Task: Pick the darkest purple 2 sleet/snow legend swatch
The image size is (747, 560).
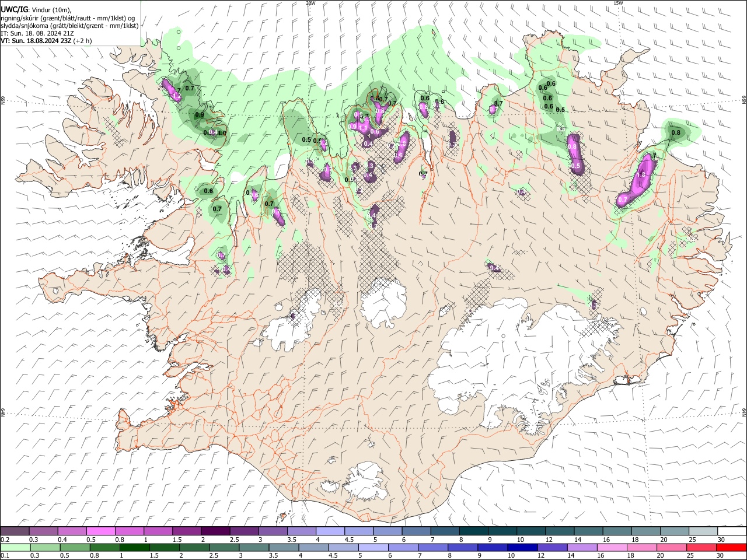Action: [x=215, y=531]
